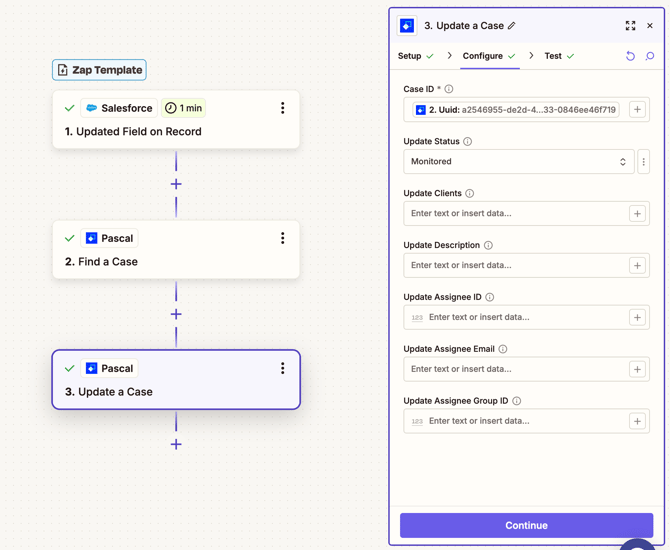Open three-dot menu on Find a Case step
The width and height of the screenshot is (670, 550).
282,238
